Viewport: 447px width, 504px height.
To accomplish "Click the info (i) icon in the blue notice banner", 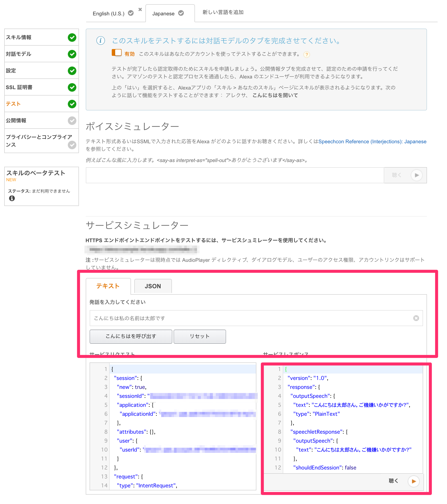I will coord(100,41).
